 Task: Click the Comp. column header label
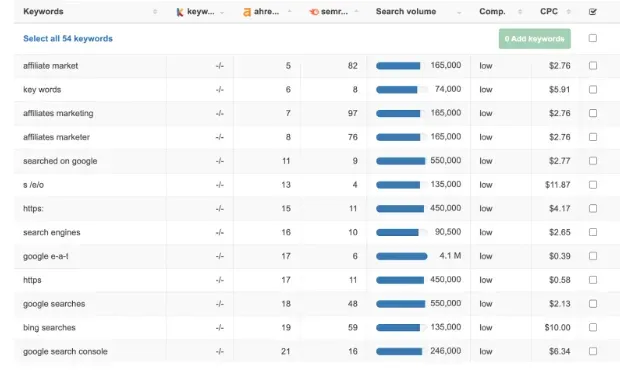(x=492, y=12)
